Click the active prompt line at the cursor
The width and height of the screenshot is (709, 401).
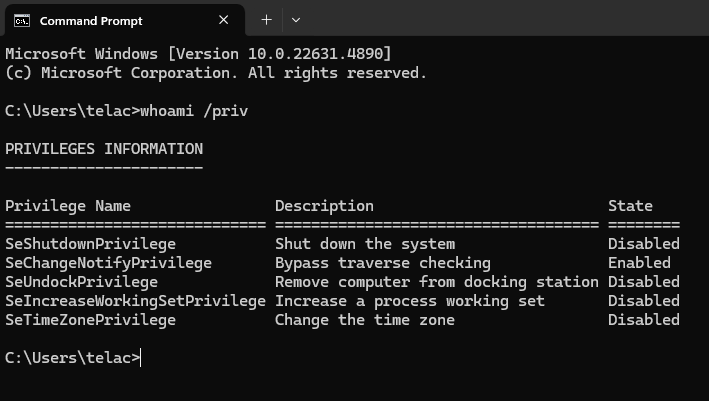coord(73,358)
